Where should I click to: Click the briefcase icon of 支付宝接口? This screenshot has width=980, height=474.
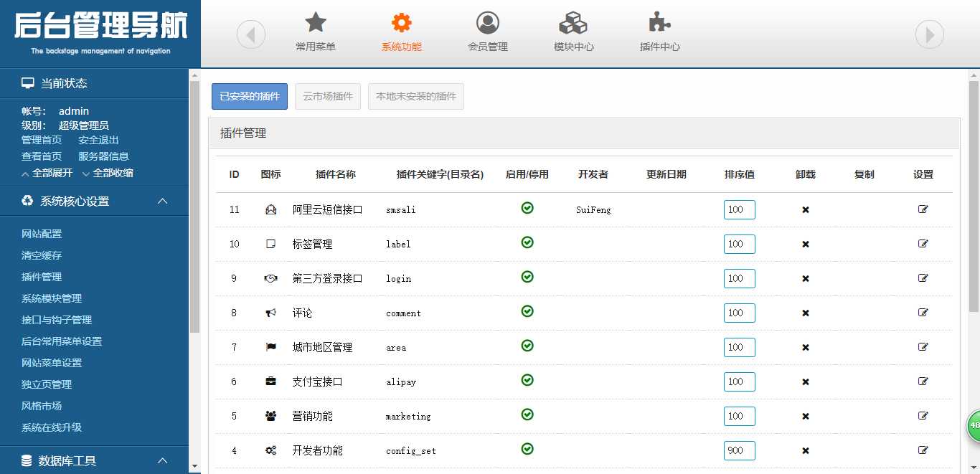tap(270, 381)
